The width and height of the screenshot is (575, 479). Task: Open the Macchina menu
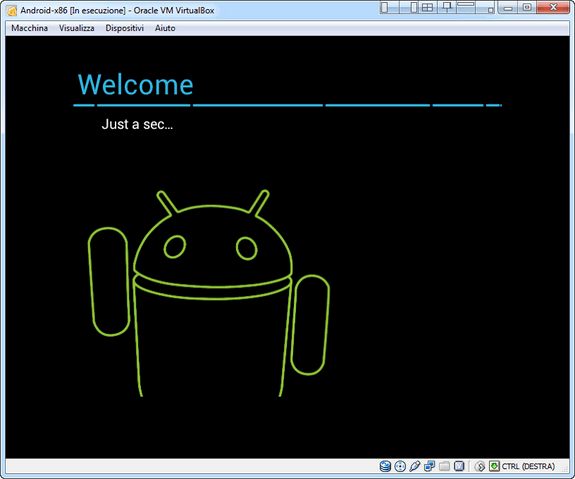click(x=29, y=28)
